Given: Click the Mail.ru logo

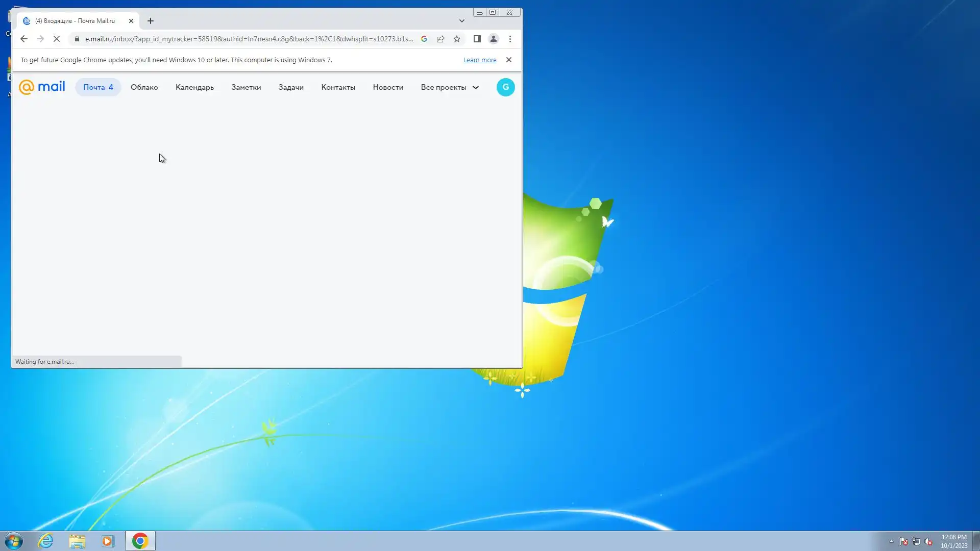Looking at the screenshot, I should coord(42,87).
